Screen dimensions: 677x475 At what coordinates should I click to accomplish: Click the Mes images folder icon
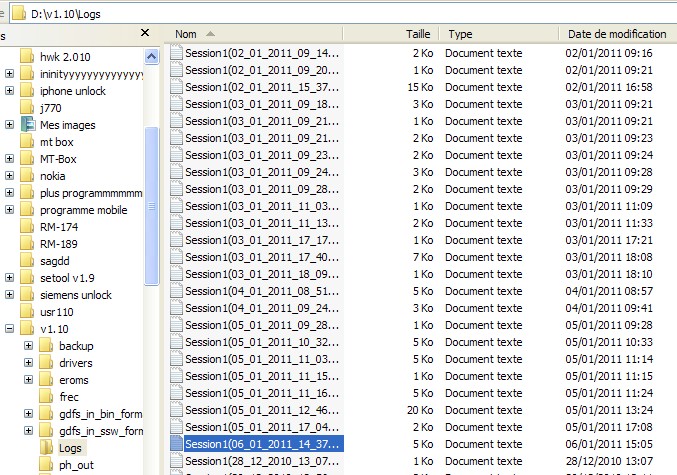[28, 125]
